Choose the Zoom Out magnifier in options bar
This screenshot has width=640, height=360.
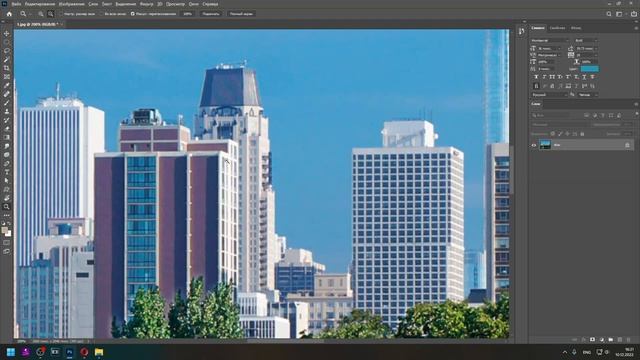[x=51, y=14]
